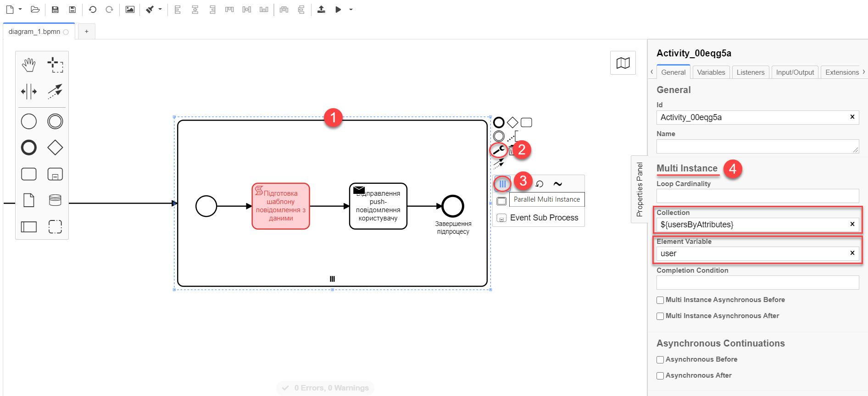Click the wrench change-type icon
This screenshot has width=868, height=396.
[x=499, y=150]
